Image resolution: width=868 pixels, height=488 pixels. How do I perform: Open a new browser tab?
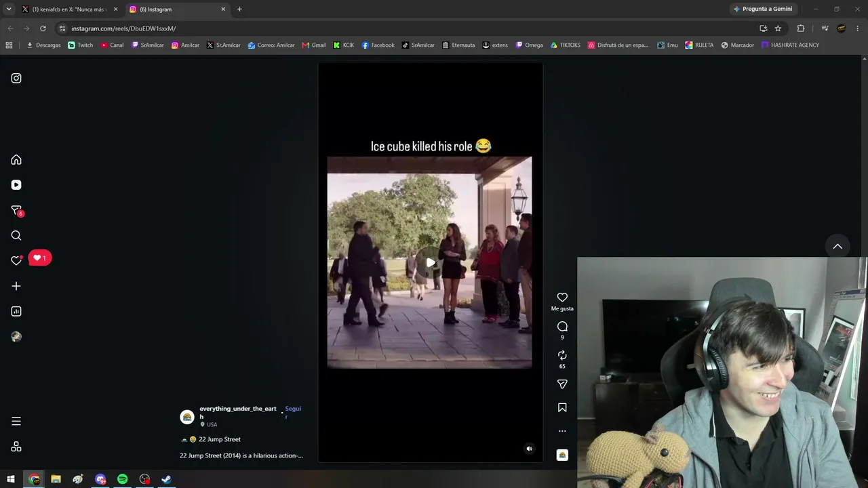tap(239, 9)
